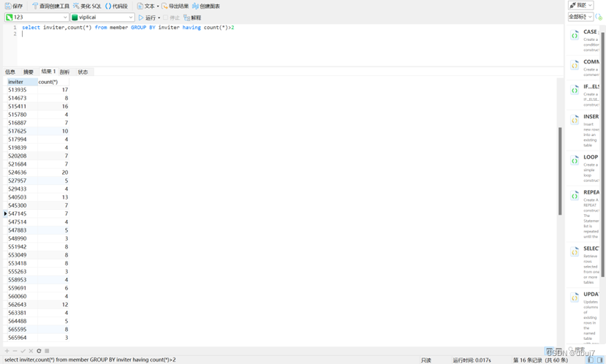Apply changes with the checkmark icon
The image size is (606, 364).
(23, 351)
